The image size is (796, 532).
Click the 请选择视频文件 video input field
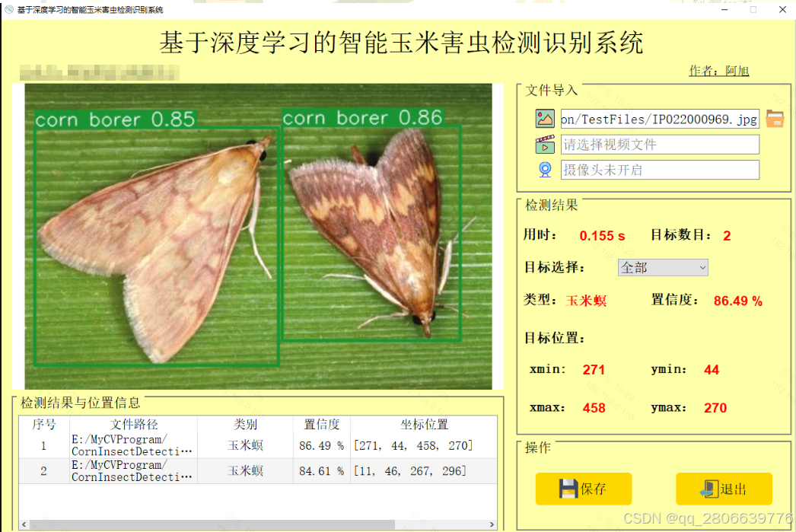tap(659, 144)
